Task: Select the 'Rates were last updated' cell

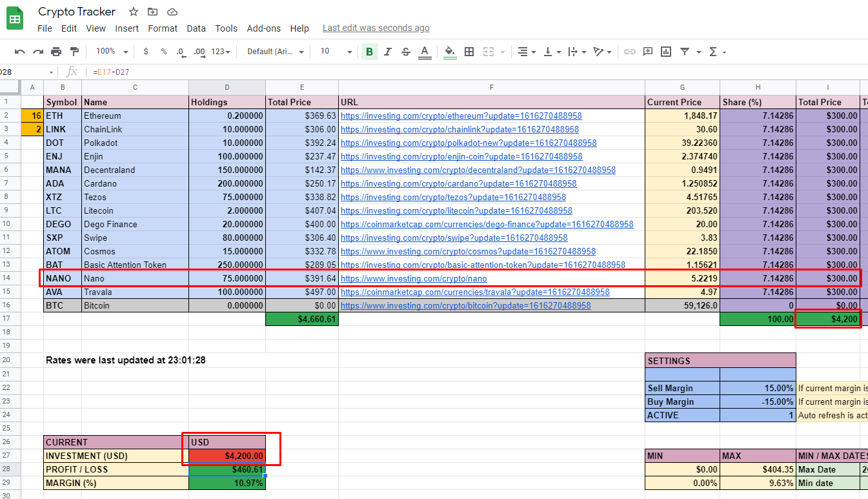Action: tap(126, 360)
